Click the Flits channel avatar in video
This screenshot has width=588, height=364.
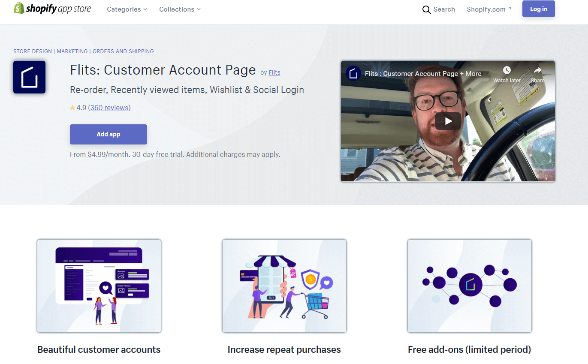point(353,73)
